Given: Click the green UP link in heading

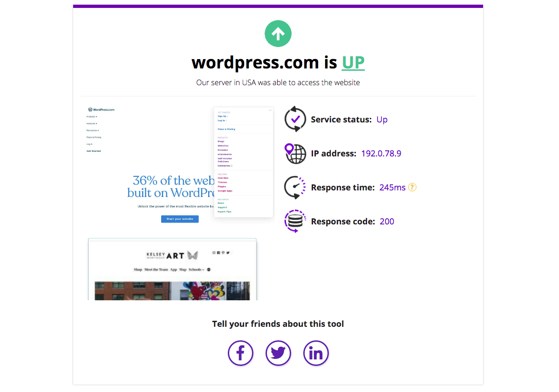Looking at the screenshot, I should click(x=353, y=62).
